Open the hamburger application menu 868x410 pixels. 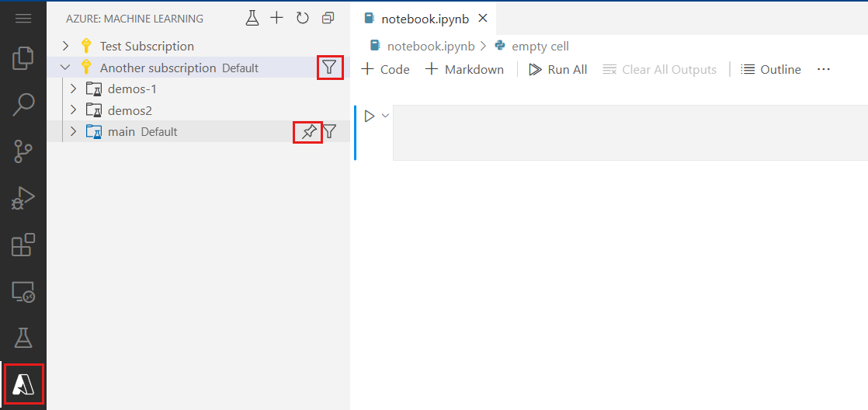pyautogui.click(x=23, y=19)
